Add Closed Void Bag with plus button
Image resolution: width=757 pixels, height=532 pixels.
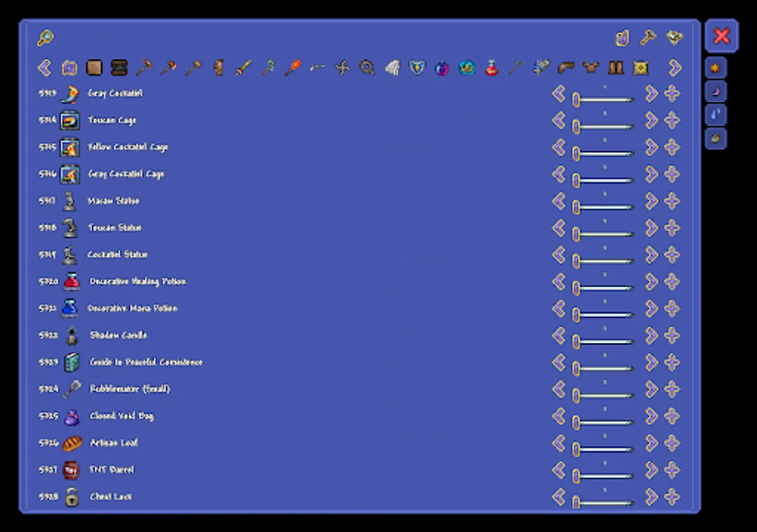pos(672,416)
